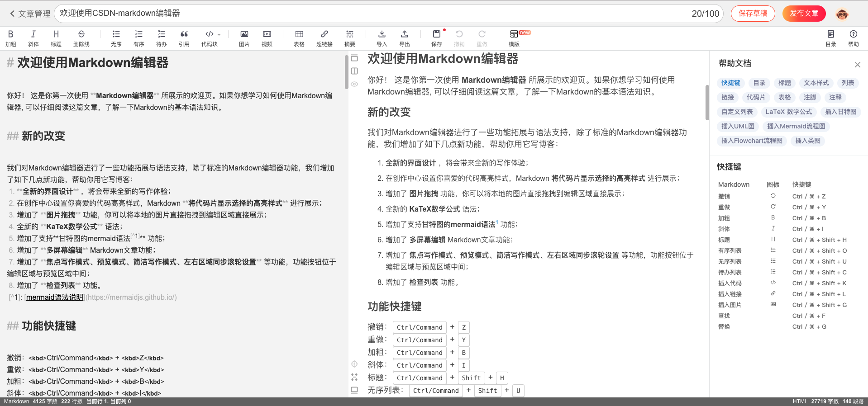The image size is (868, 406).
Task: Select the 自定义列表 help tab
Action: (x=737, y=112)
